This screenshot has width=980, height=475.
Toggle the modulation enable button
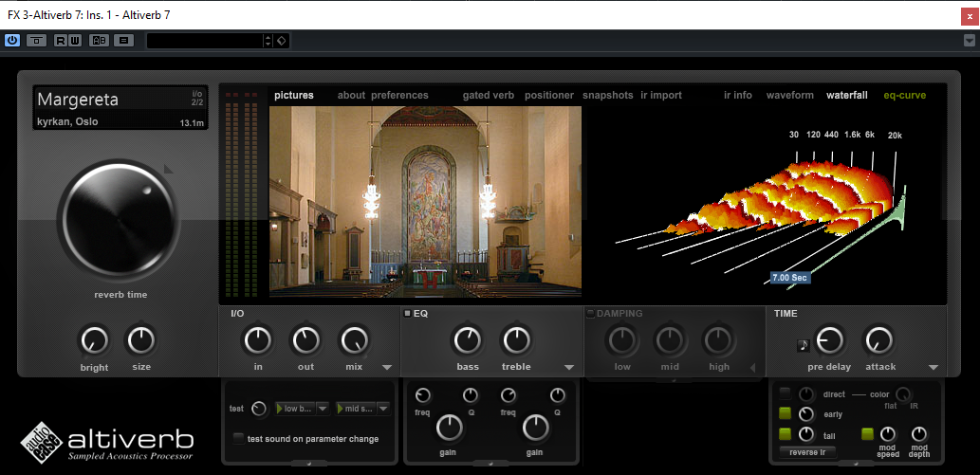coord(867,434)
